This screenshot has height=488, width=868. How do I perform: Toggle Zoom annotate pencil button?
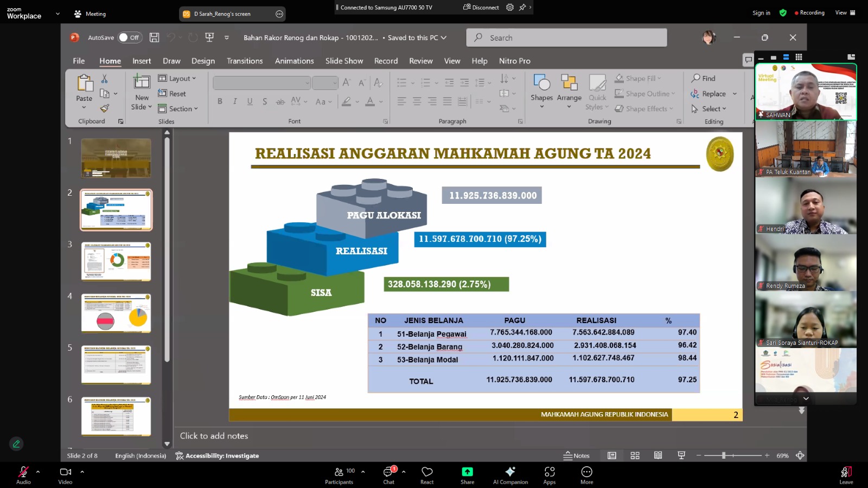tap(16, 444)
